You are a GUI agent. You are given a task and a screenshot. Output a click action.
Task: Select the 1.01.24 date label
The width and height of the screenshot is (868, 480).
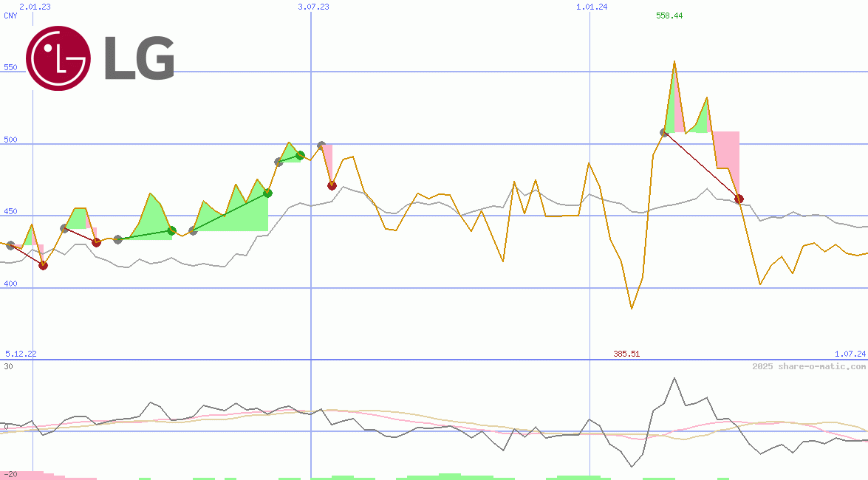tap(592, 7)
